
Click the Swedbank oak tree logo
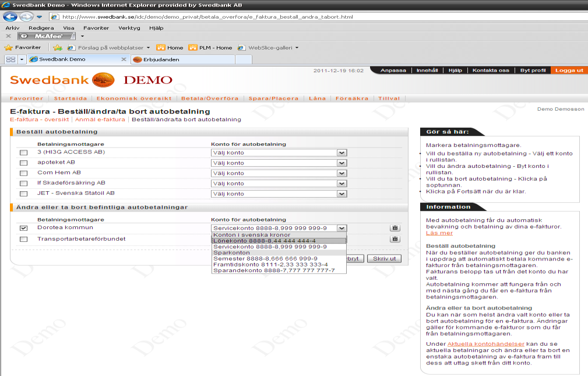point(103,79)
